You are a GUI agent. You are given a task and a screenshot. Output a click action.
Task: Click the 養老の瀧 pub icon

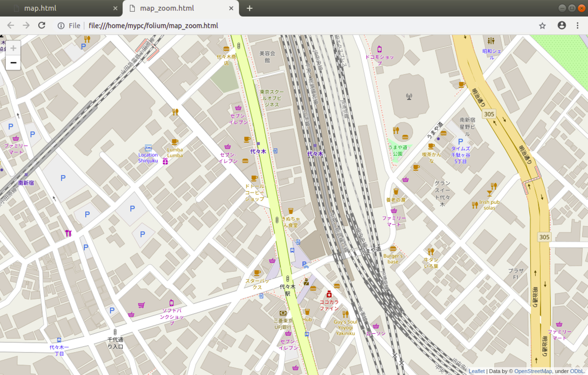point(396,192)
